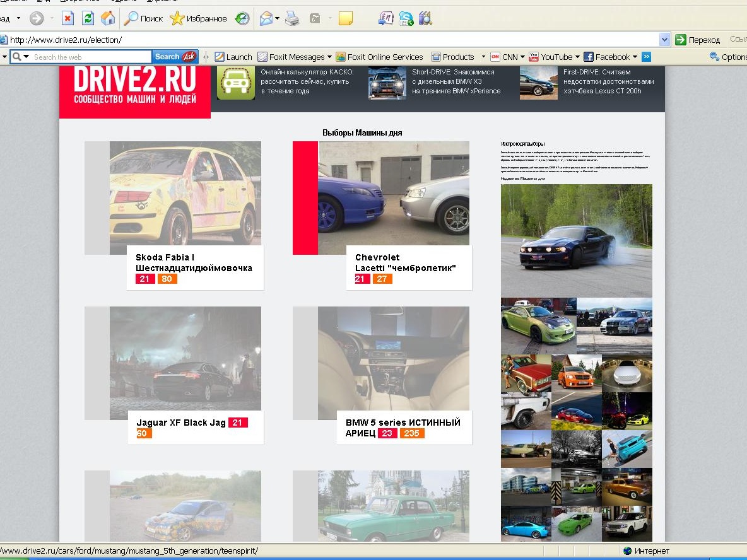The height and width of the screenshot is (560, 747).
Task: Open Избранное favorites star button
Action: tap(198, 18)
